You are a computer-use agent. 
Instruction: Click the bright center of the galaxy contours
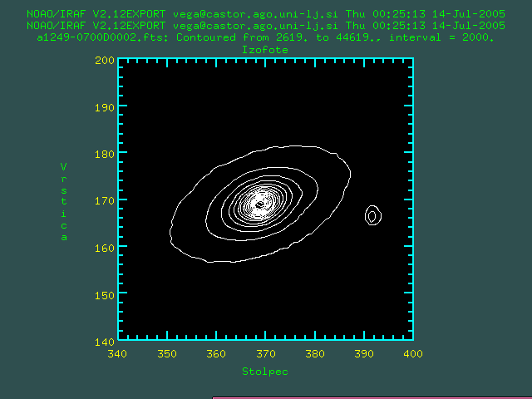click(260, 204)
